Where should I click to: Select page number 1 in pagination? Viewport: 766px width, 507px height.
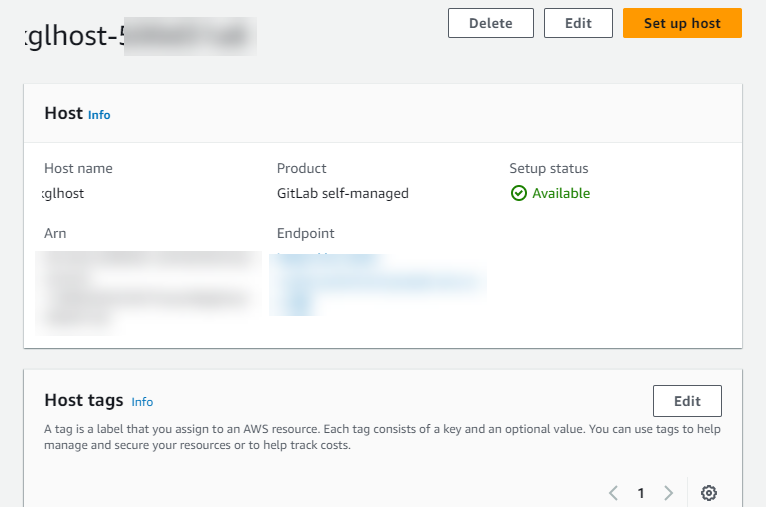tap(641, 493)
